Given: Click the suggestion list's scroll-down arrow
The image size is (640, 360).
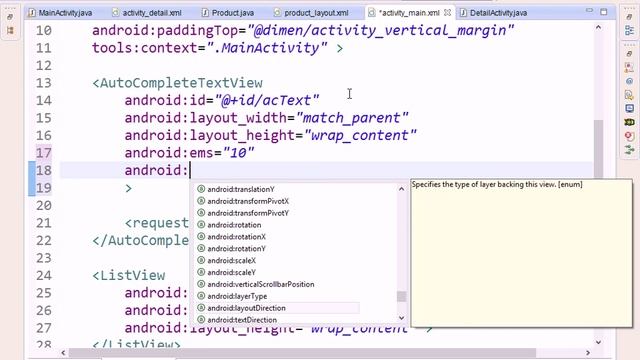Looking at the screenshot, I should [x=401, y=318].
